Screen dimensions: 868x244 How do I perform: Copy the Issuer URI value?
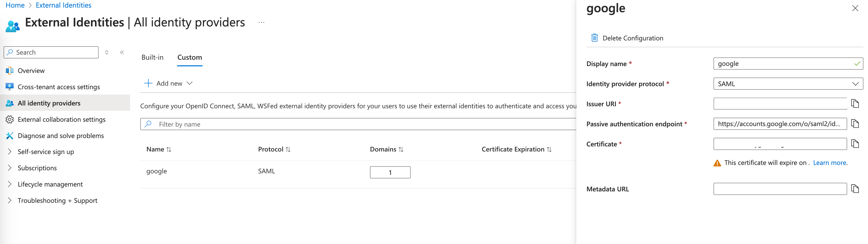(855, 103)
